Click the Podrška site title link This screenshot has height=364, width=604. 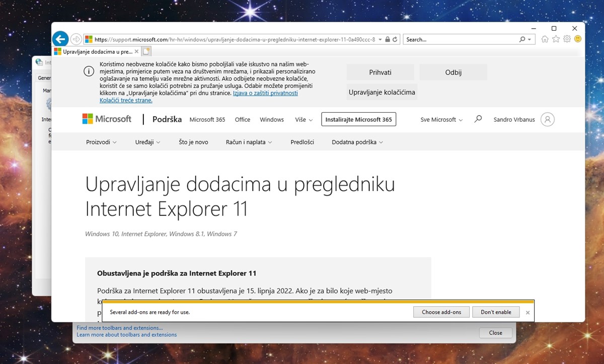(x=167, y=119)
